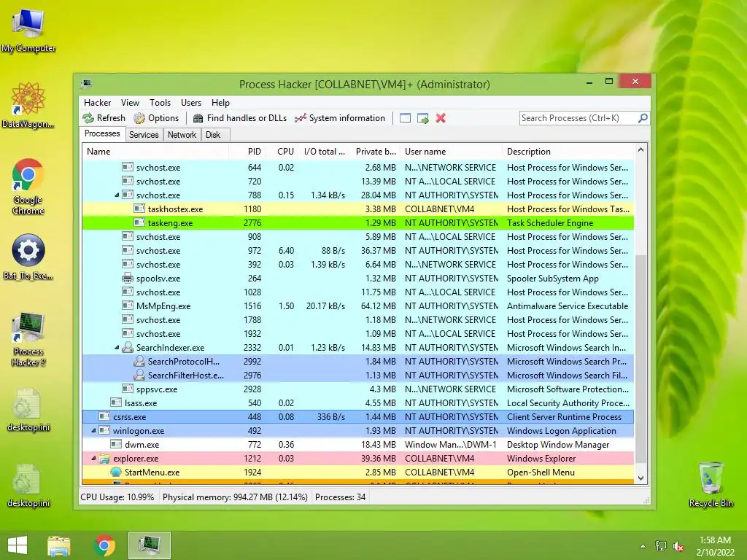Open System information graph button
The width and height of the screenshot is (747, 560).
(x=340, y=118)
